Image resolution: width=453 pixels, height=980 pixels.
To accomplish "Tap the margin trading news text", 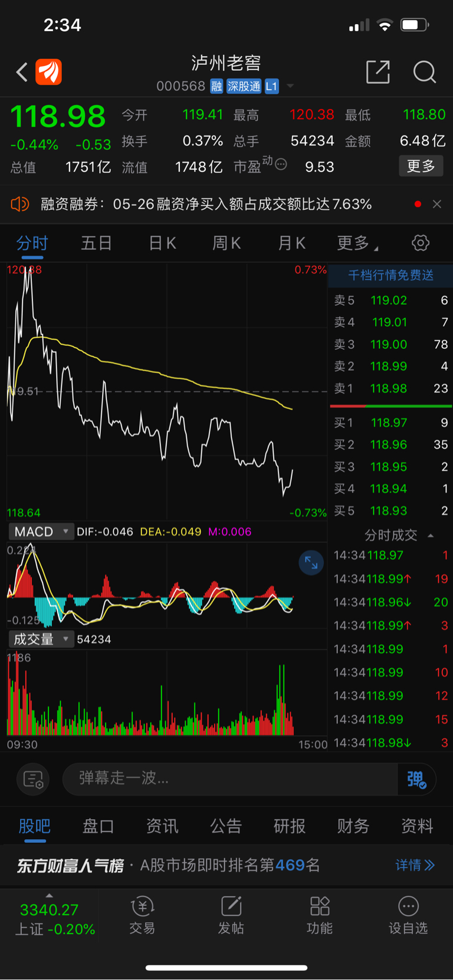I will [x=206, y=204].
